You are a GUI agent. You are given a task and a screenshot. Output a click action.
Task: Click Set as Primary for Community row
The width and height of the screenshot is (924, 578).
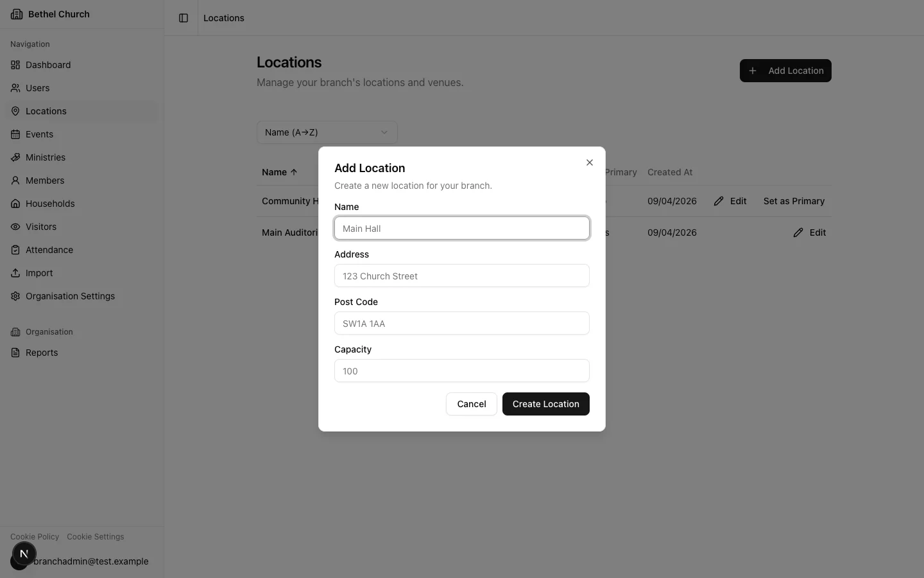(794, 201)
